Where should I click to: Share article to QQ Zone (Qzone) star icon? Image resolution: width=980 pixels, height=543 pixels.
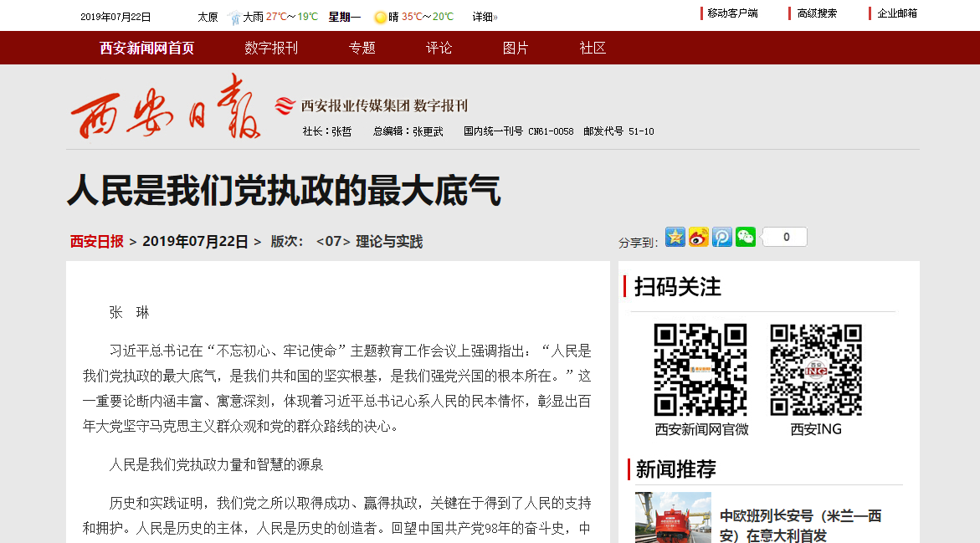pyautogui.click(x=675, y=238)
